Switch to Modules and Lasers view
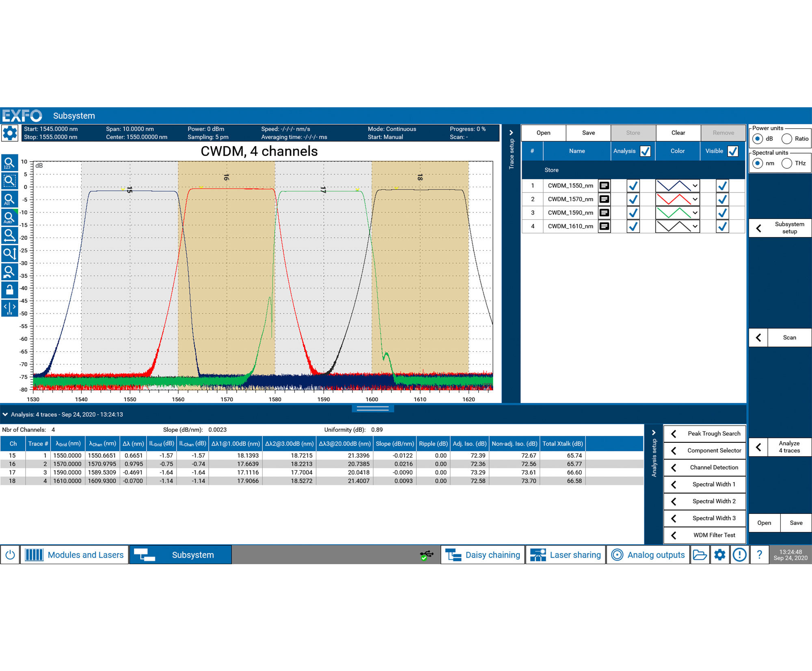 74,554
